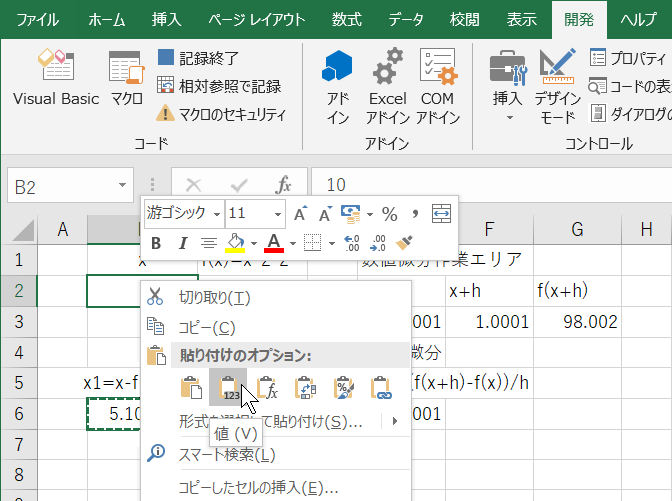This screenshot has width=672, height=501.
Task: Expand the borders dropdown arrow
Action: (332, 243)
